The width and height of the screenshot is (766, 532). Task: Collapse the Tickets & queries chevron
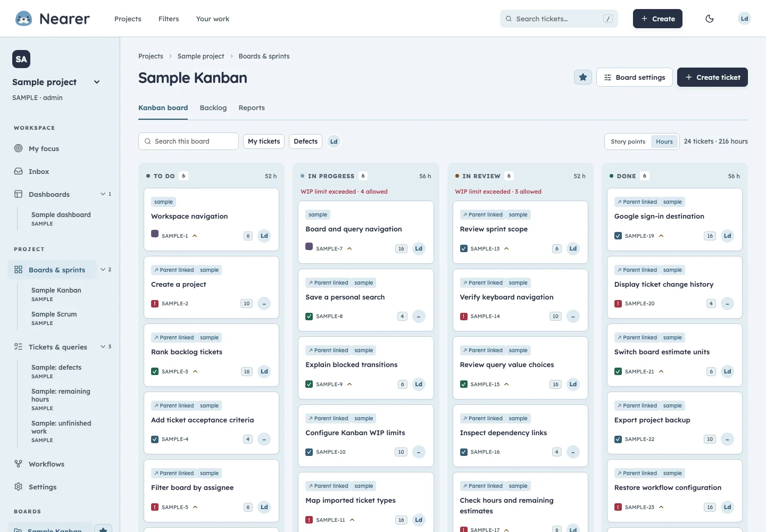coord(103,347)
